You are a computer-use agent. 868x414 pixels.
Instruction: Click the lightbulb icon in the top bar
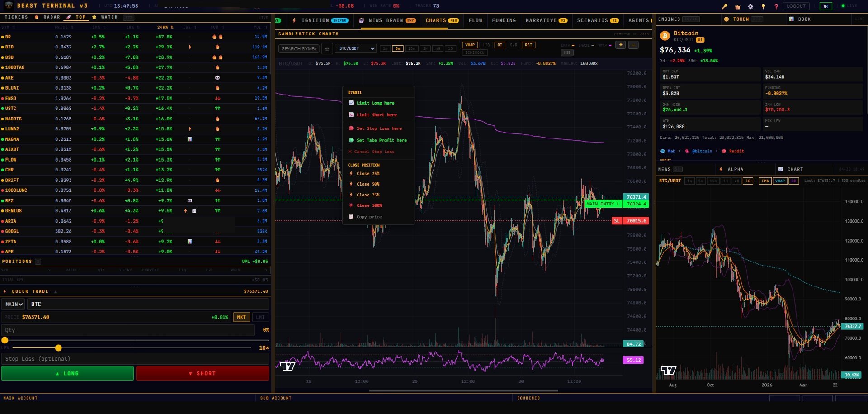pos(762,6)
